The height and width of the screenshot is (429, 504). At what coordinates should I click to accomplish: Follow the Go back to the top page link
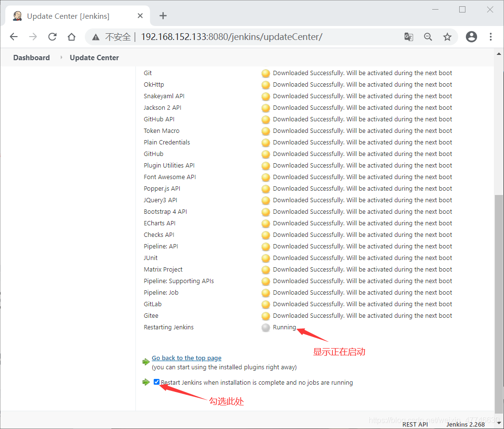[x=186, y=358]
